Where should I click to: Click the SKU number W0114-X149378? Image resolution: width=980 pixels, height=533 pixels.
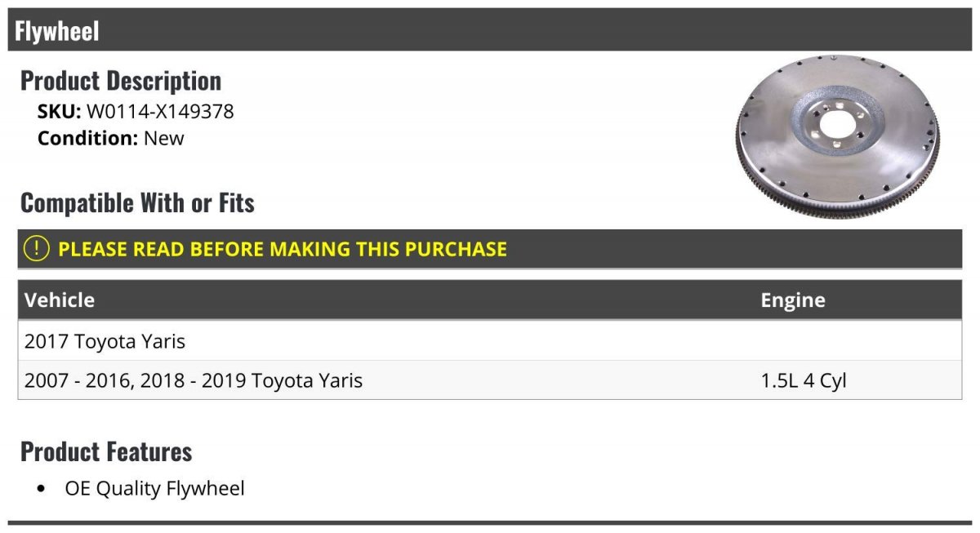[x=160, y=112]
